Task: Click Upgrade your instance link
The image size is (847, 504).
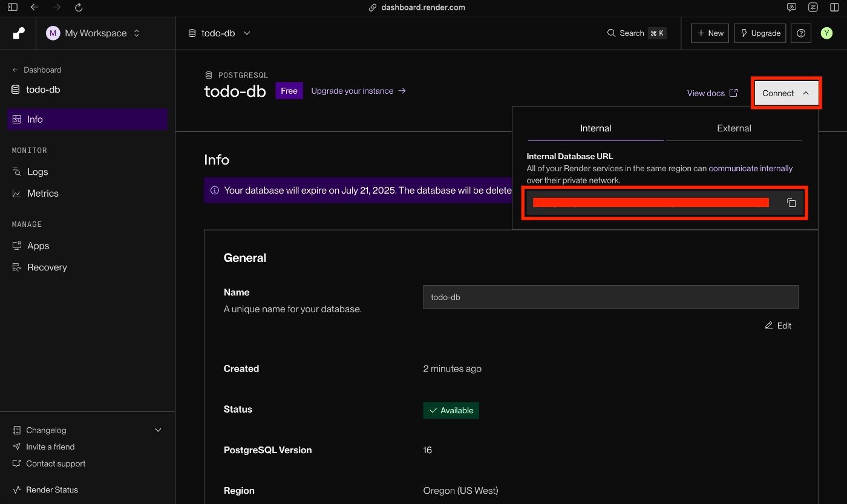Action: tap(358, 91)
